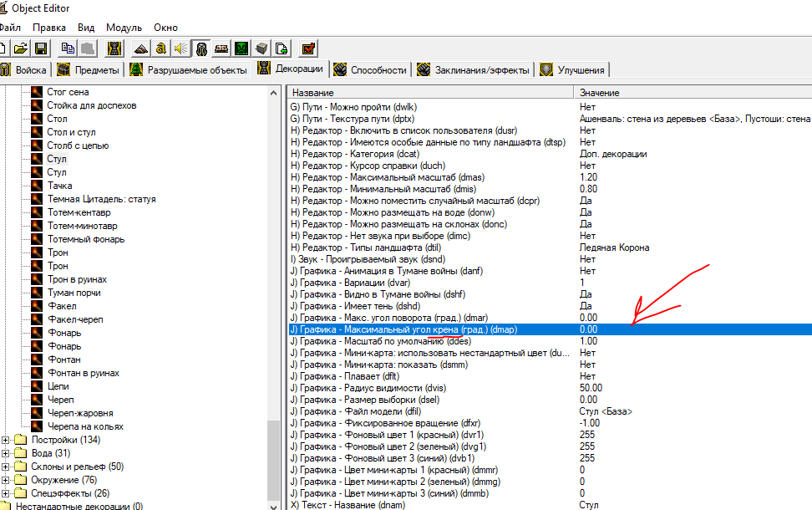
Task: Click value 50.00 of Радиус видимости
Action: [x=591, y=388]
